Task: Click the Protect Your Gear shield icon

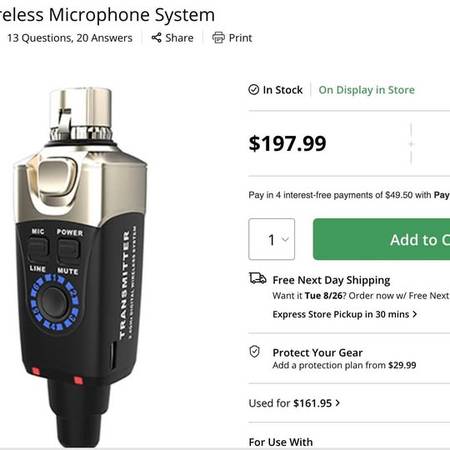Action: point(255,352)
